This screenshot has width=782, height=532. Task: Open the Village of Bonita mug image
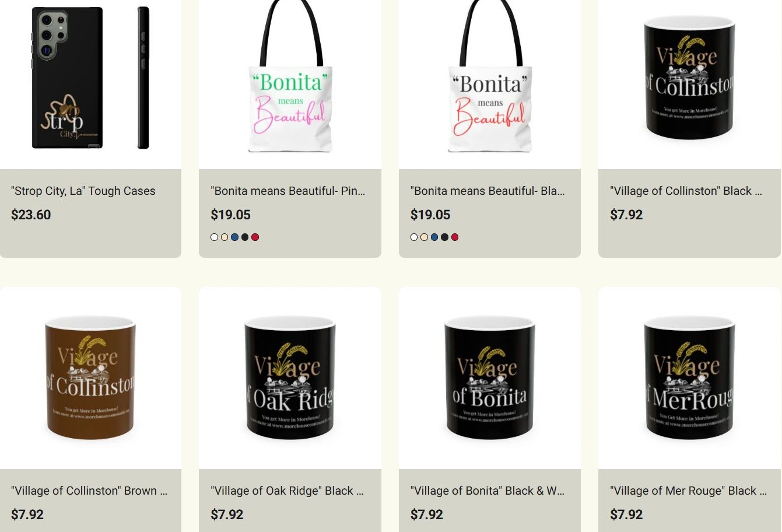click(490, 378)
